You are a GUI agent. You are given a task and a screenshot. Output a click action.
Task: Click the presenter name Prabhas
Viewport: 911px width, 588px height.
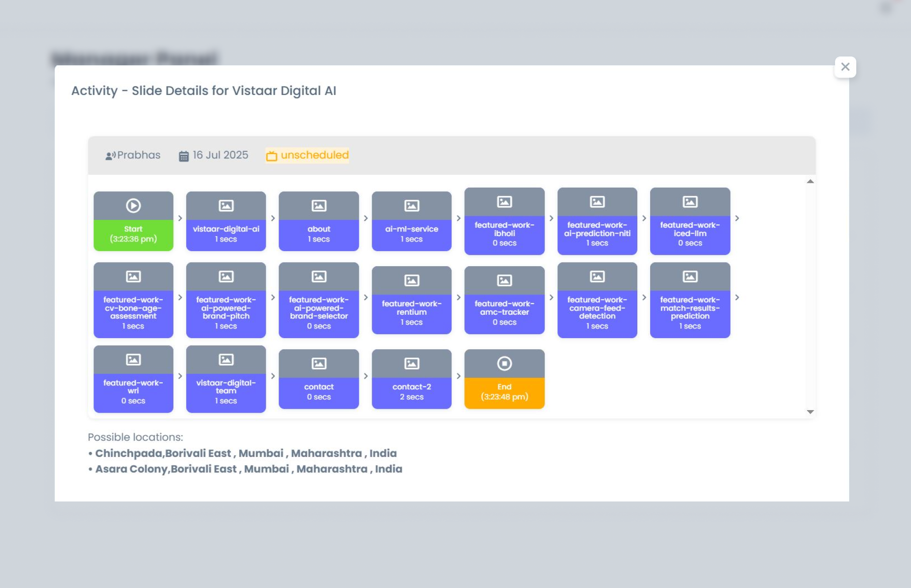pos(139,155)
